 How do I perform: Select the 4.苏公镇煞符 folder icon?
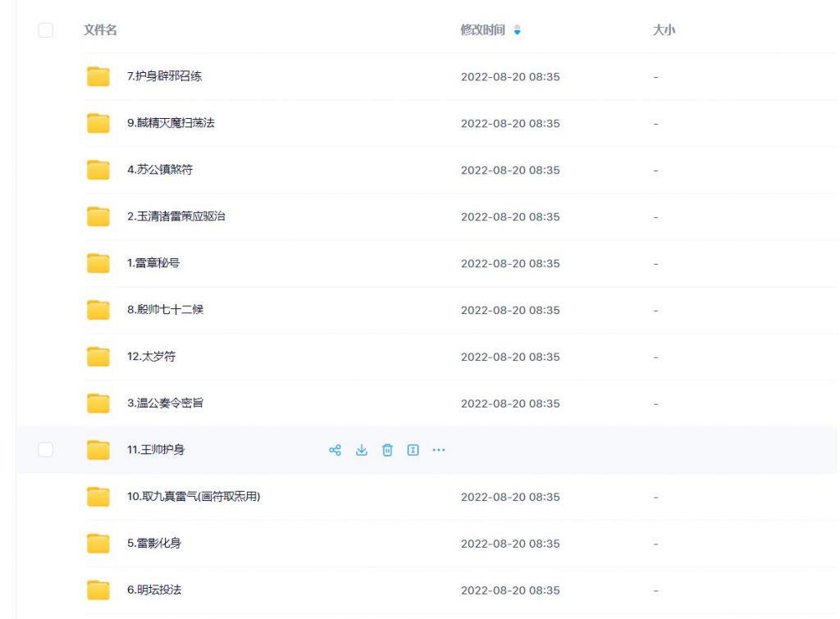pyautogui.click(x=98, y=171)
